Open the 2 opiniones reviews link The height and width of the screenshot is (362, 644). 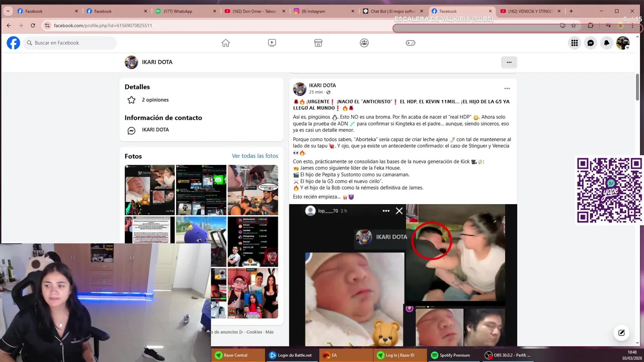(155, 100)
